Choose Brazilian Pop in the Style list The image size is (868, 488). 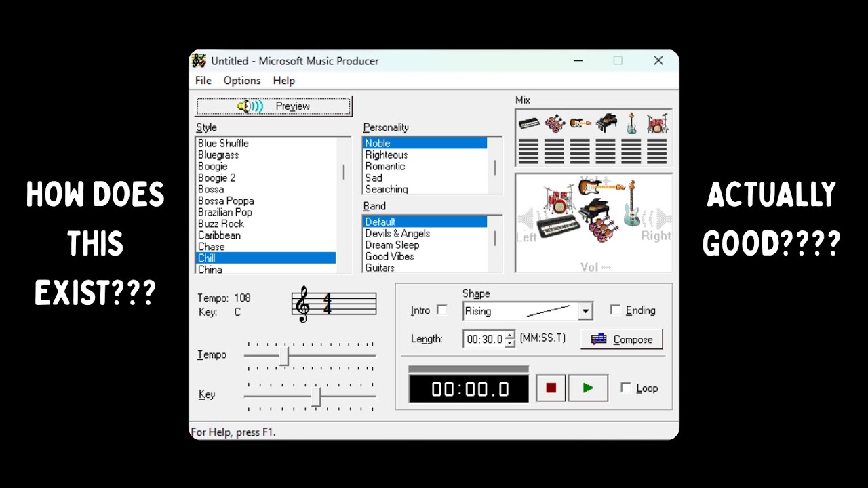[266, 212]
